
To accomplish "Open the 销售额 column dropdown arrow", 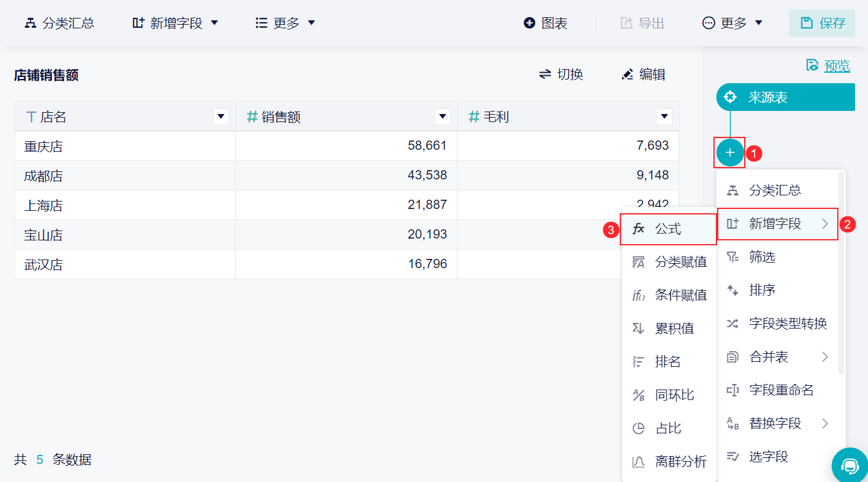I will point(442,116).
